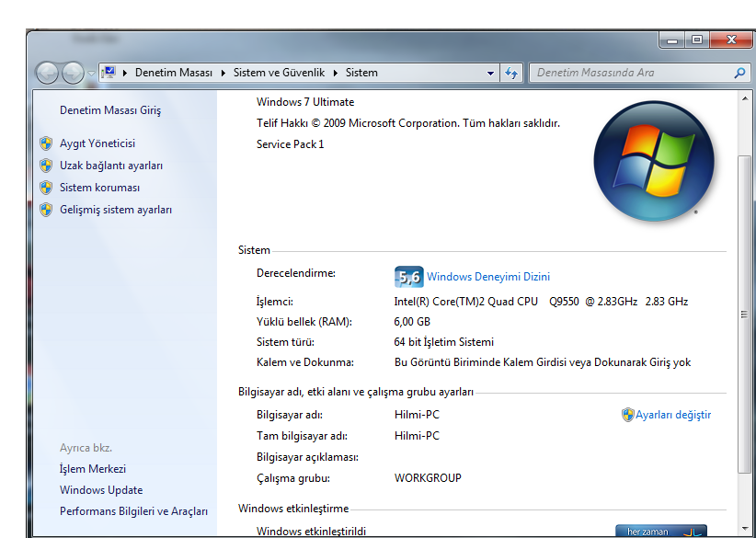The width and height of the screenshot is (756, 538).
Task: Click the Back navigation arrow button
Action: point(48,73)
